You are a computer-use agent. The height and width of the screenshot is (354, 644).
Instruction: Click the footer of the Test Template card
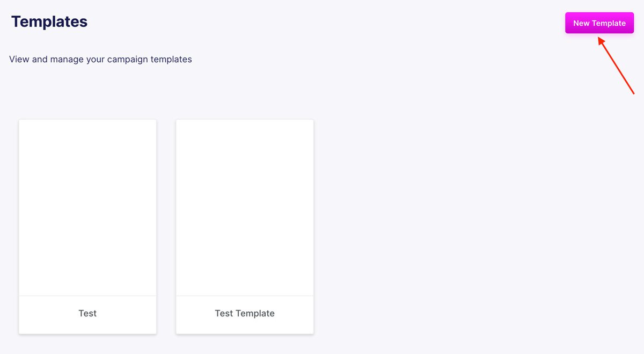245,314
